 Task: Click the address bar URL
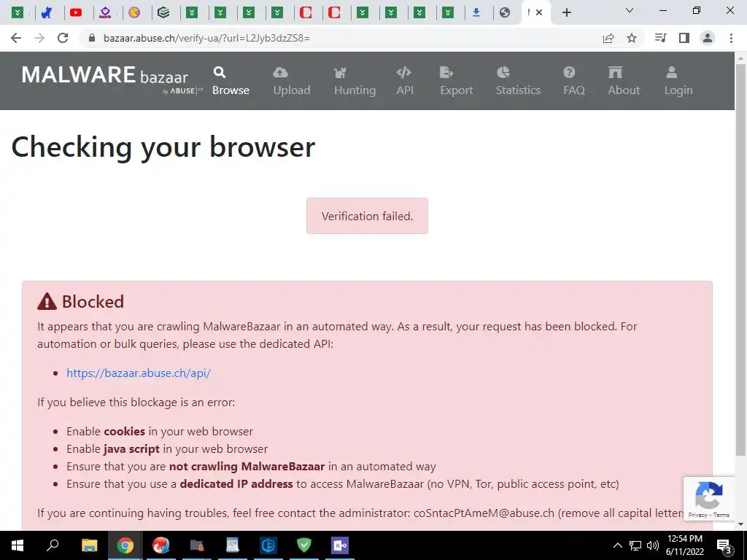[x=206, y=38]
